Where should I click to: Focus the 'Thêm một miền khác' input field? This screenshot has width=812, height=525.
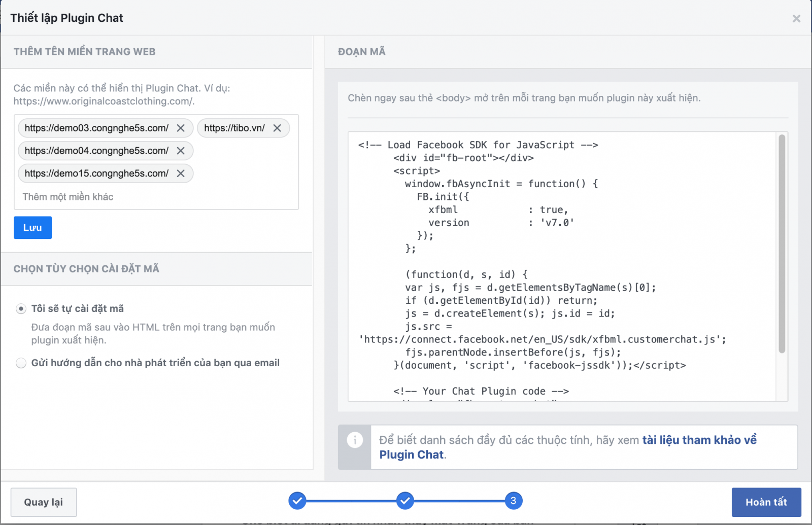[156, 197]
